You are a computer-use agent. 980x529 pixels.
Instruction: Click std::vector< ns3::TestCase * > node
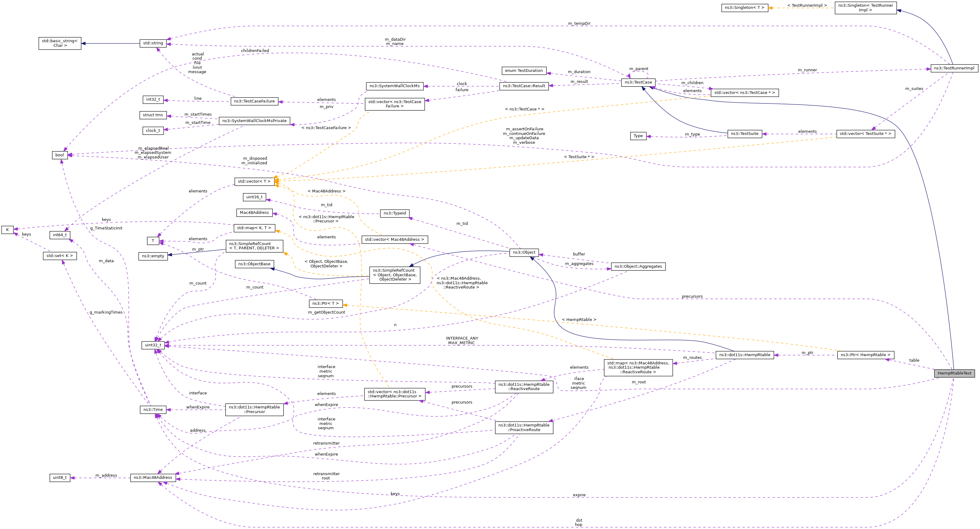[x=744, y=93]
